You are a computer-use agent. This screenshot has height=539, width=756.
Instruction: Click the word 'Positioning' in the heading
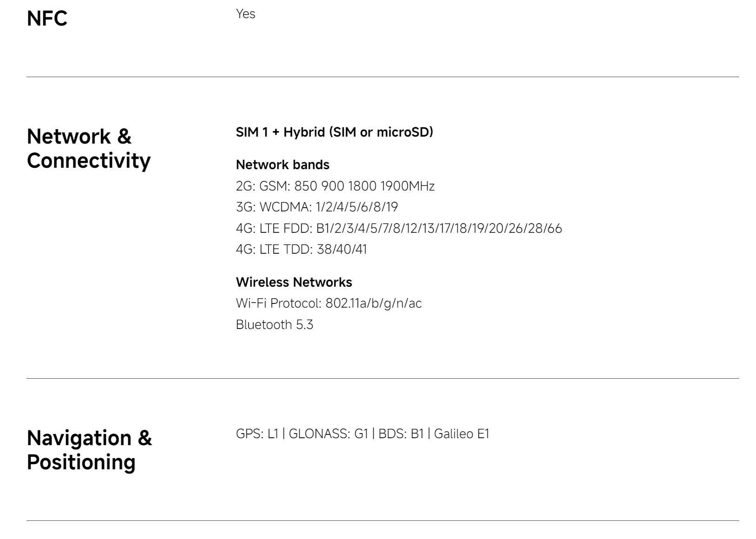81,463
